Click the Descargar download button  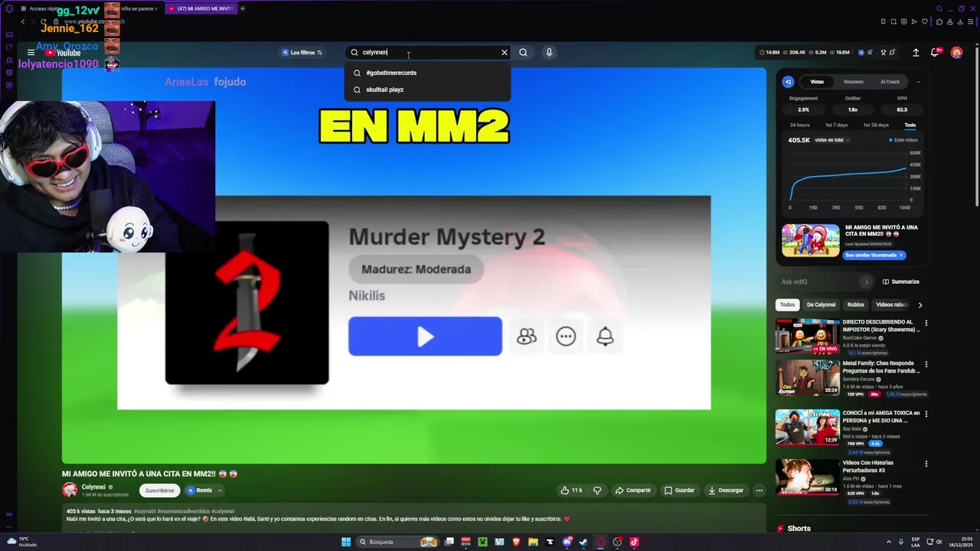pyautogui.click(x=726, y=491)
